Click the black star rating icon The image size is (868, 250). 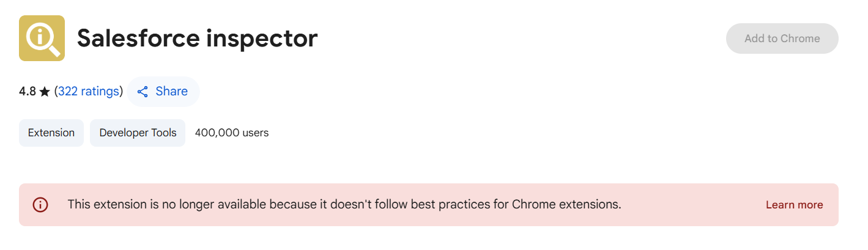click(45, 92)
